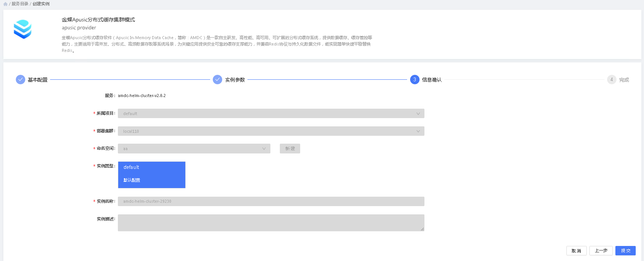This screenshot has height=261, width=644.
Task: Grab the resize handle of 实例描述 textarea
Action: 422,229
